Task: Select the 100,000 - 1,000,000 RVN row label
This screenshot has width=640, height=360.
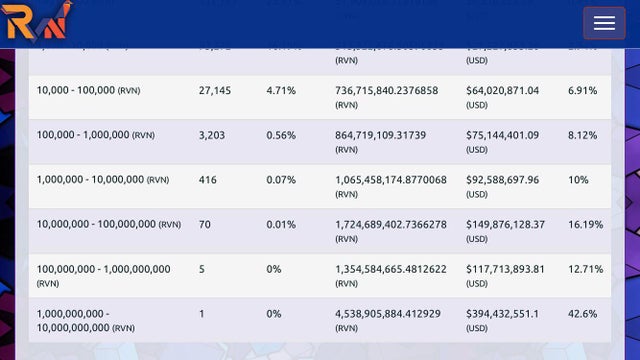Action: (96, 135)
